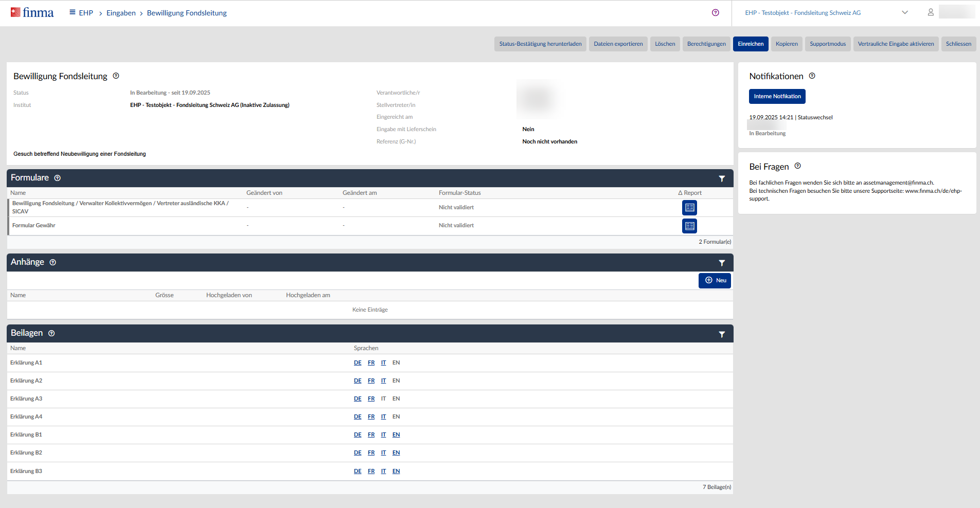Viewport: 980px width, 508px height.
Task: Open the Formular Gewähr row
Action: 34,226
